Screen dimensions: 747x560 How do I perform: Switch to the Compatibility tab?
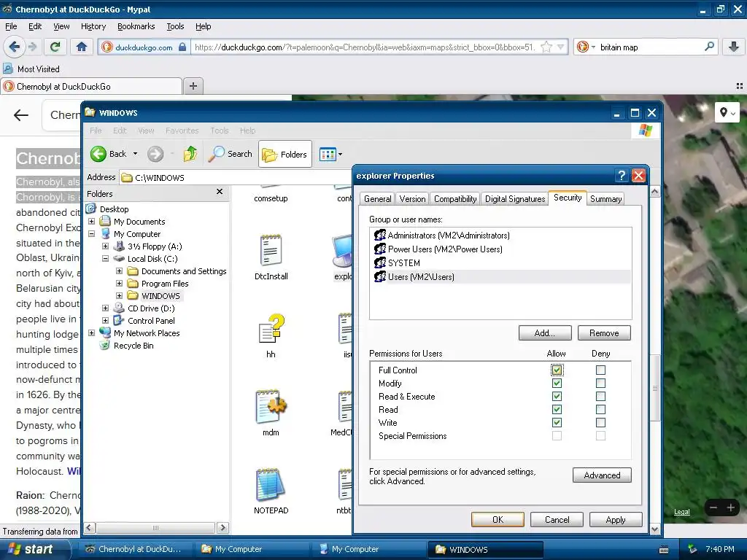click(x=455, y=198)
